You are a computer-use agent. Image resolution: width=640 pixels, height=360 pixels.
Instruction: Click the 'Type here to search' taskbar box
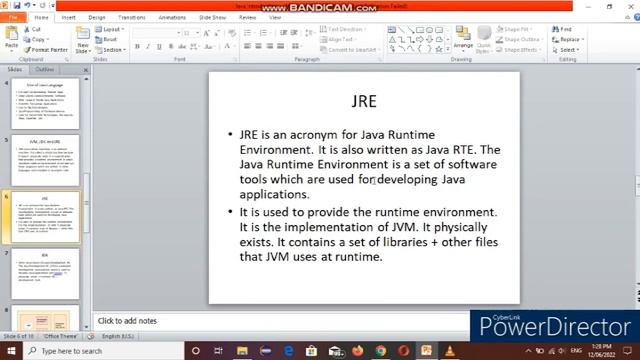click(x=104, y=351)
